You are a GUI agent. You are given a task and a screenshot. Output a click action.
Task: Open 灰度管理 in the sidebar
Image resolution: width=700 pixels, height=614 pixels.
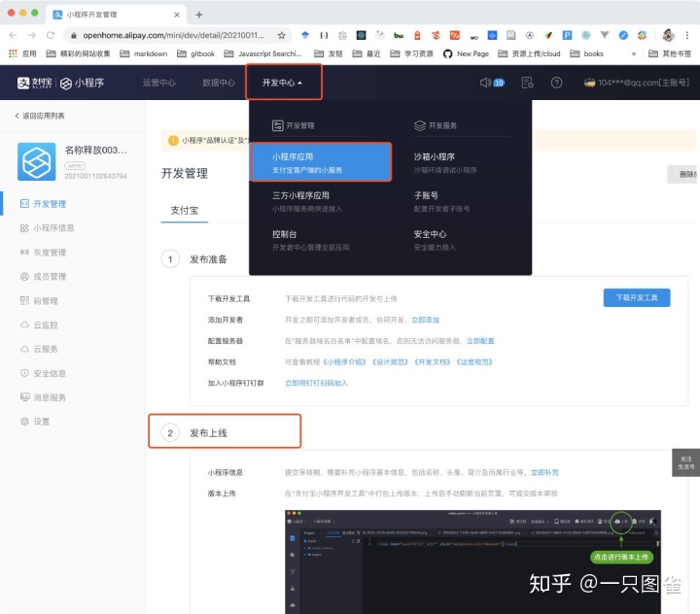pyautogui.click(x=44, y=253)
